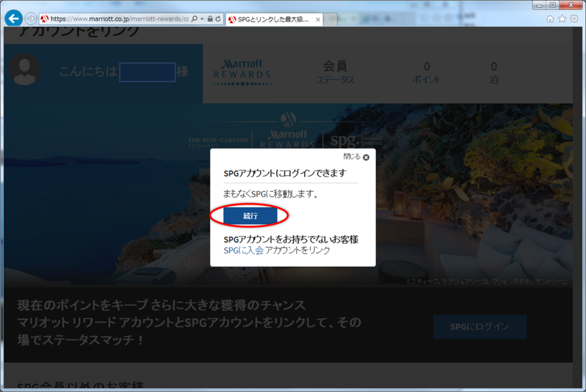
Task: Click まもなくSPGに移動します text
Action: [x=271, y=193]
